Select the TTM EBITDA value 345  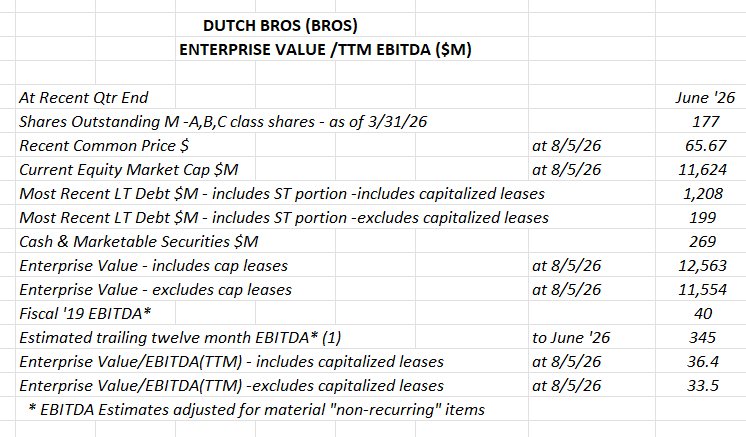[702, 338]
